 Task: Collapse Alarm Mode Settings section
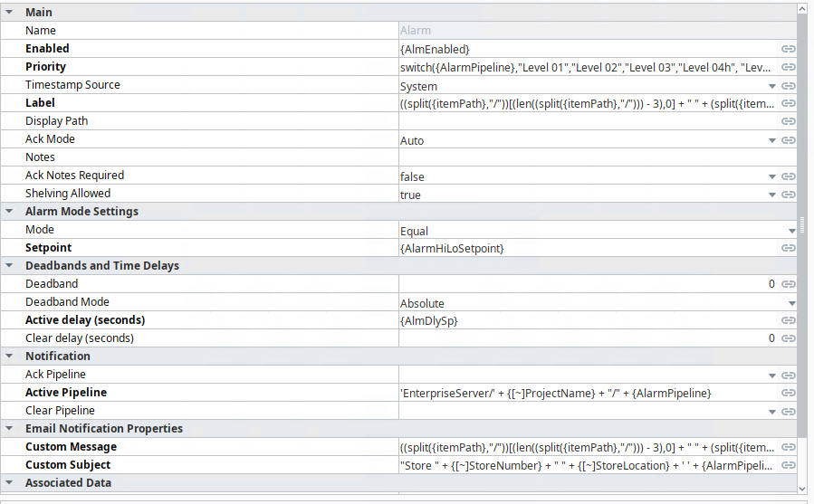click(9, 212)
